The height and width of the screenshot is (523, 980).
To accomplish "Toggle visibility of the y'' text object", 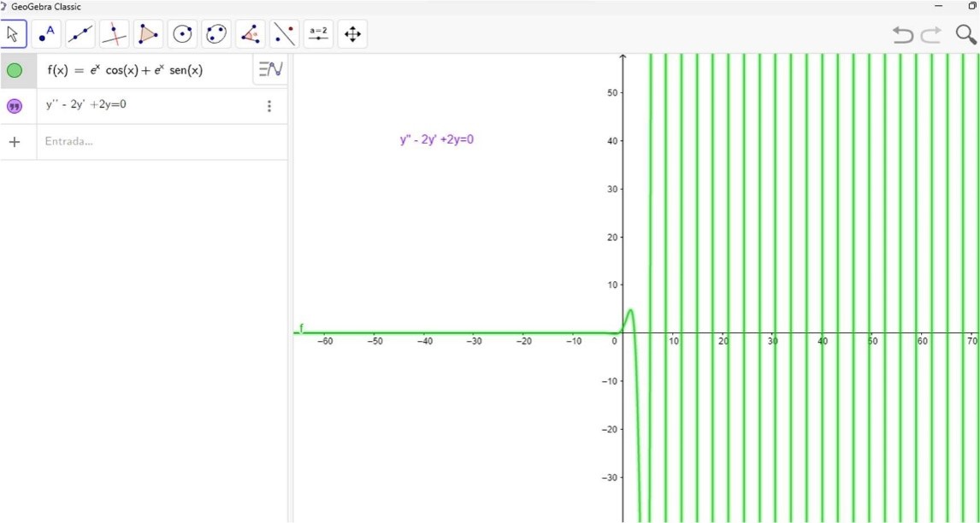I will click(15, 106).
